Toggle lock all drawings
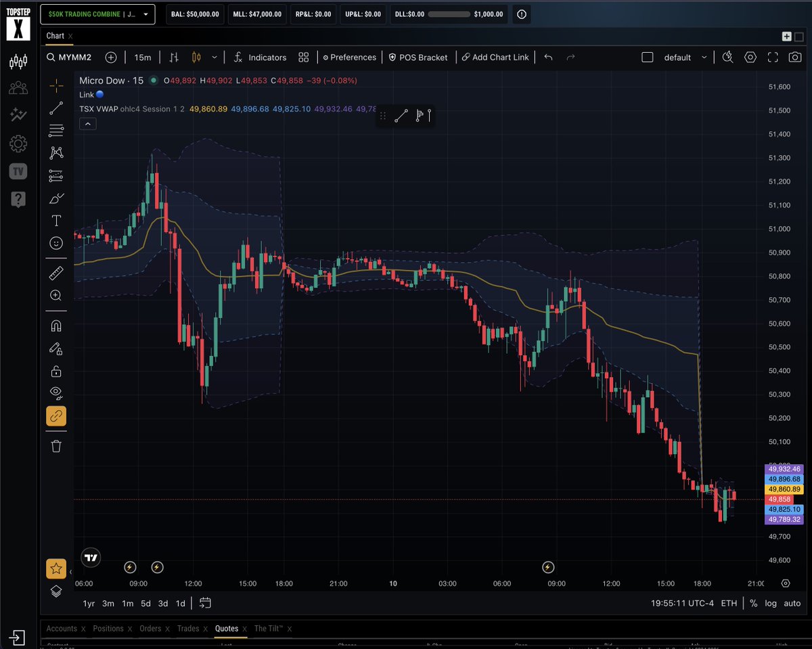812x649 pixels. pyautogui.click(x=56, y=371)
